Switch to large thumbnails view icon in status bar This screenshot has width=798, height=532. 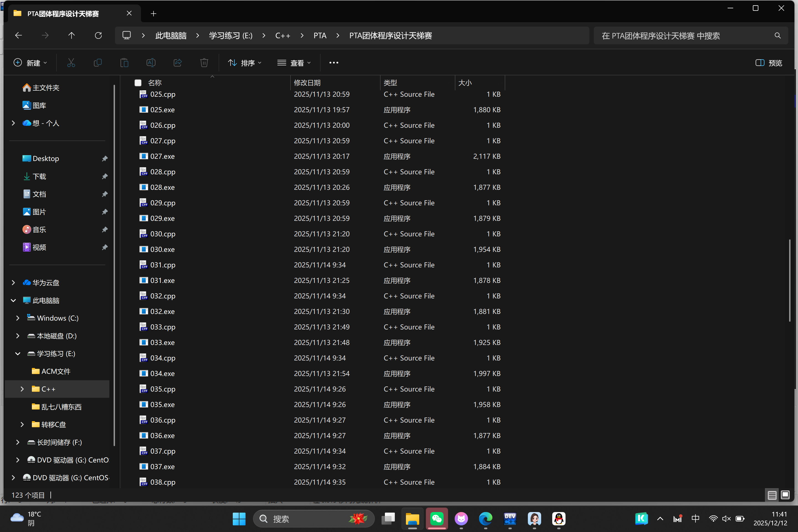pos(785,495)
